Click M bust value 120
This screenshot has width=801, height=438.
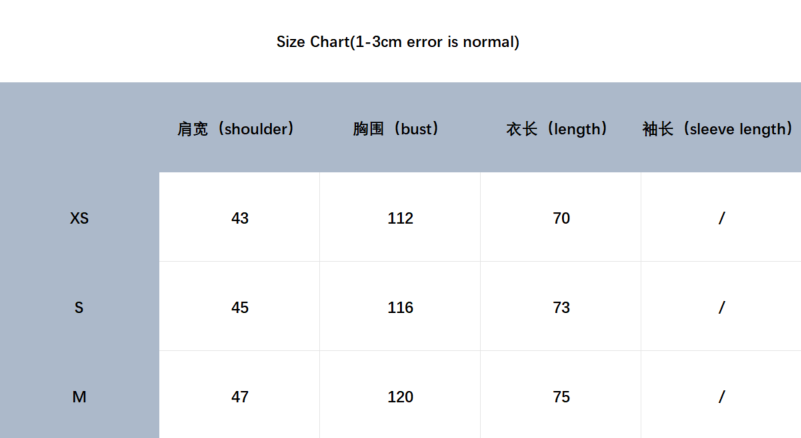400,397
